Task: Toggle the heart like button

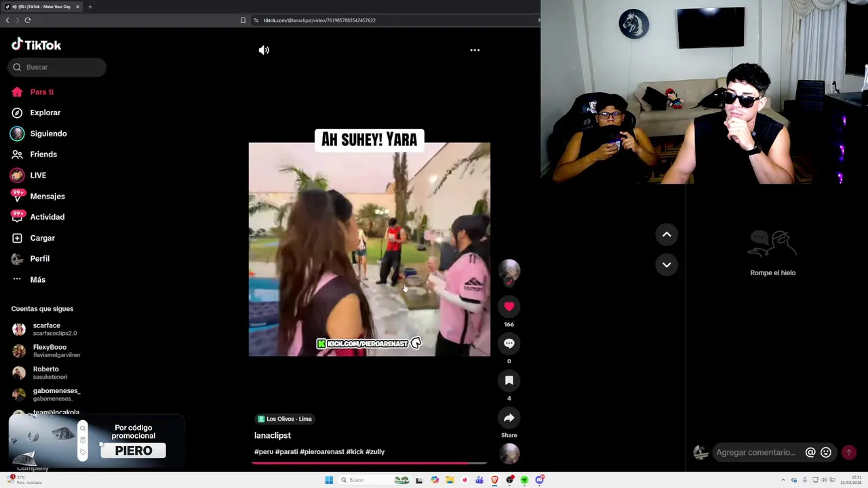Action: [x=509, y=306]
